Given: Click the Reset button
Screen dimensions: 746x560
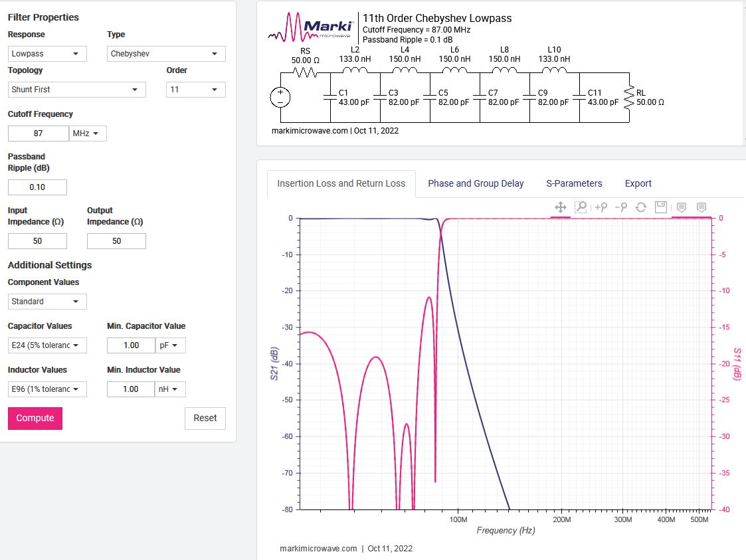Looking at the screenshot, I should (x=205, y=419).
